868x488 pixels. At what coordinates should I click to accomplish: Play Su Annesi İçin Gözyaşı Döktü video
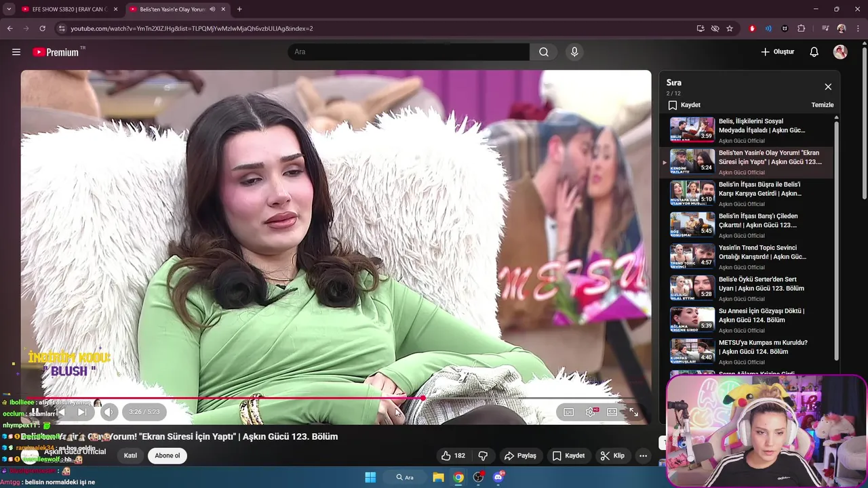coord(747,320)
